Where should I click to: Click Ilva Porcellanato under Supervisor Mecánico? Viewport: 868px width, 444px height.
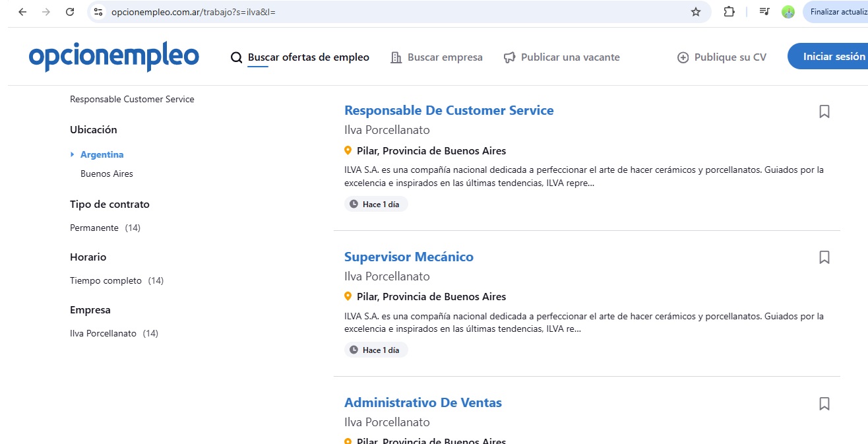tap(387, 276)
